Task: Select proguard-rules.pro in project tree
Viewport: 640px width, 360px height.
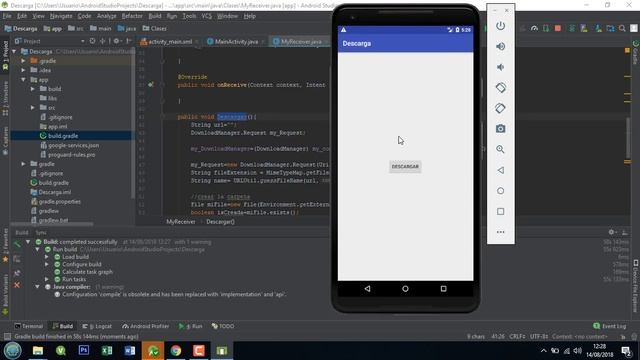Action: coord(71,155)
